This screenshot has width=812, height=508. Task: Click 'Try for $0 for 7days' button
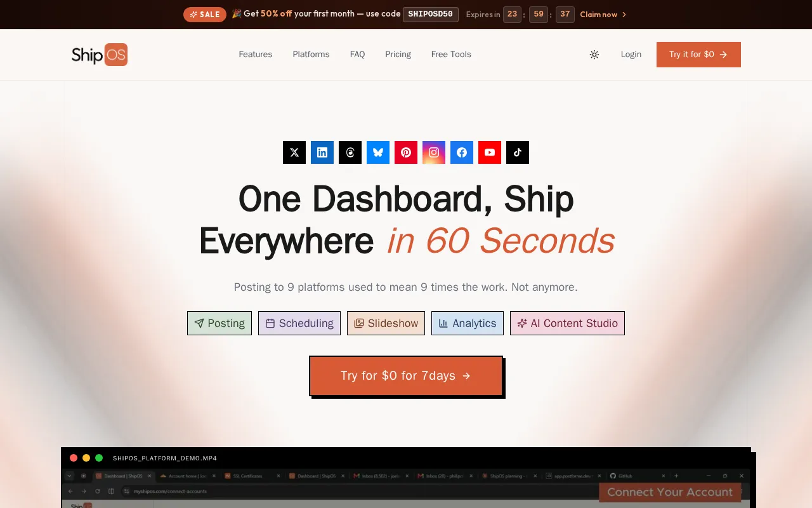(x=406, y=376)
